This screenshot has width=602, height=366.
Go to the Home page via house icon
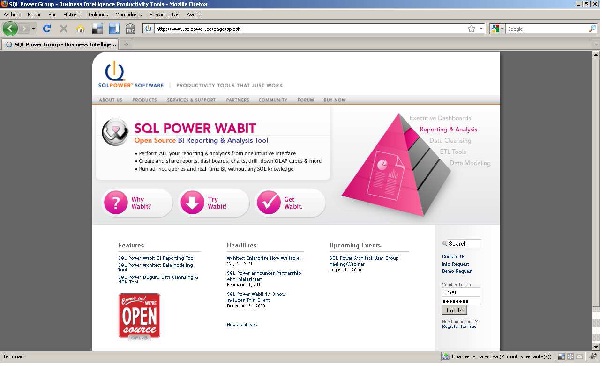tap(80, 29)
